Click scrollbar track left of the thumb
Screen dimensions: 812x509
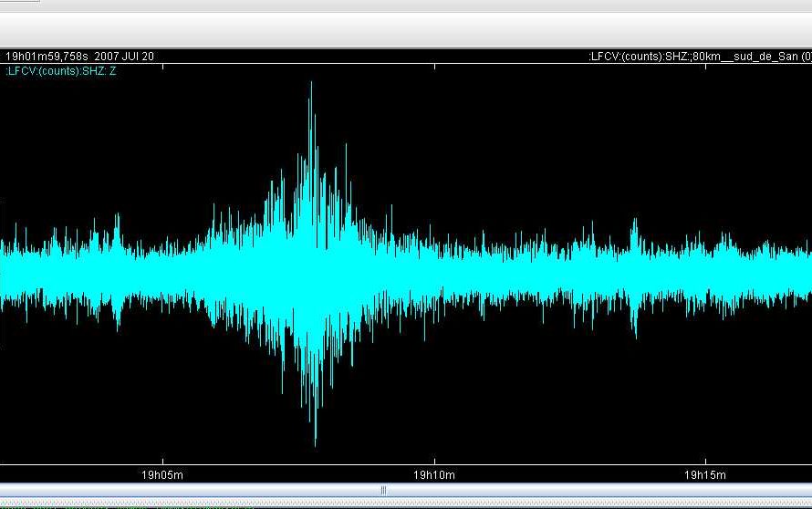[182, 490]
